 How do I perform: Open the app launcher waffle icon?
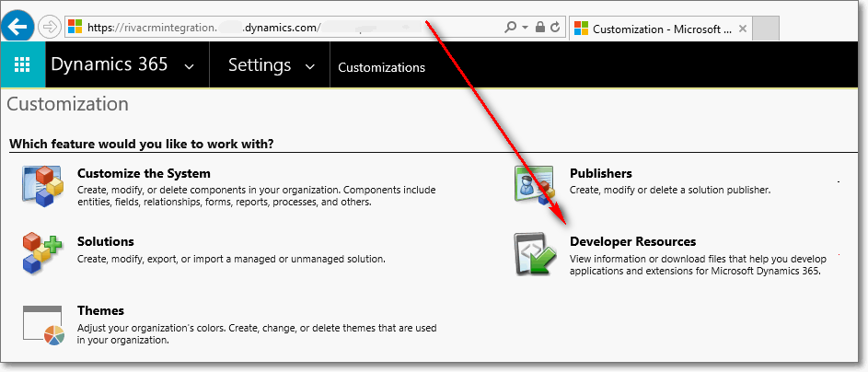coord(22,64)
